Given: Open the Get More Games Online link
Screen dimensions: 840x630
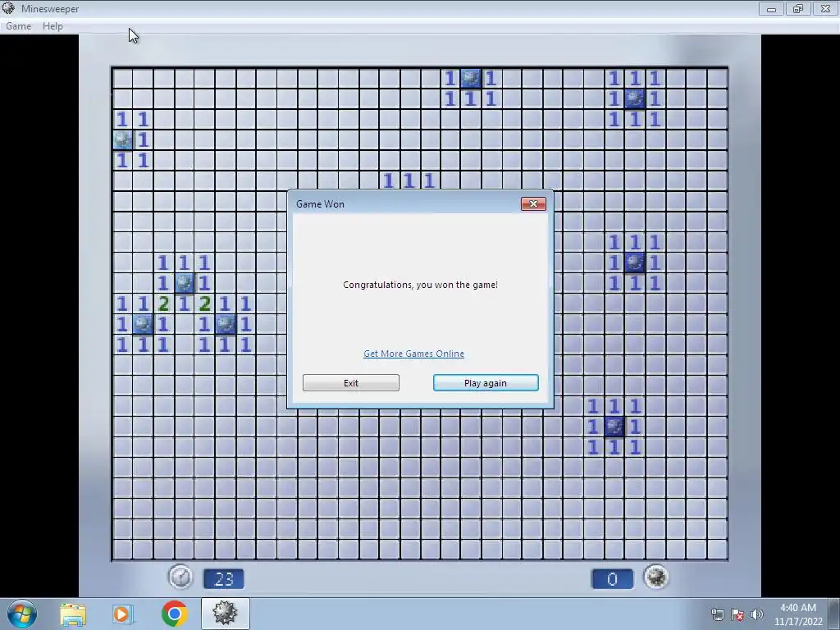Looking at the screenshot, I should click(x=413, y=354).
